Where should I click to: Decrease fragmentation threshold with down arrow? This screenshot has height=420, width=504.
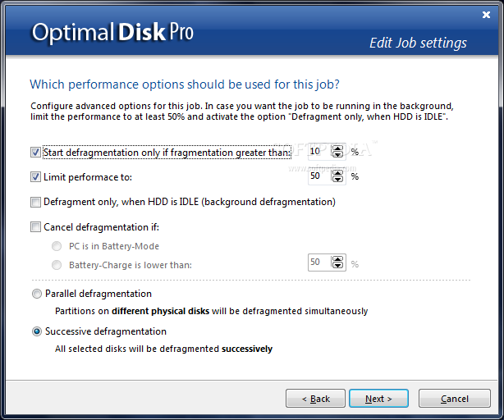tap(337, 154)
